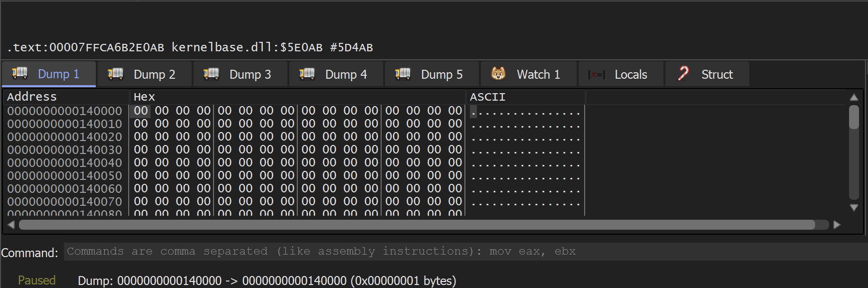868x288 pixels.
Task: Click the Command label
Action: [29, 253]
